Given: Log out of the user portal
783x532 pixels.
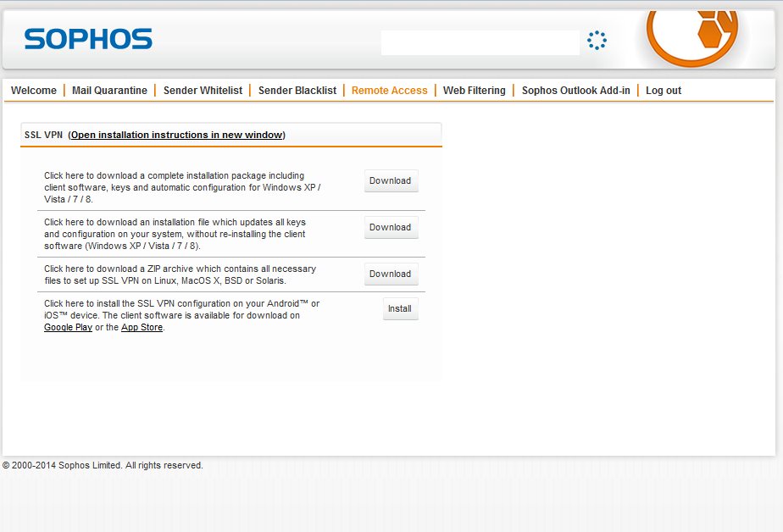Looking at the screenshot, I should [x=664, y=91].
